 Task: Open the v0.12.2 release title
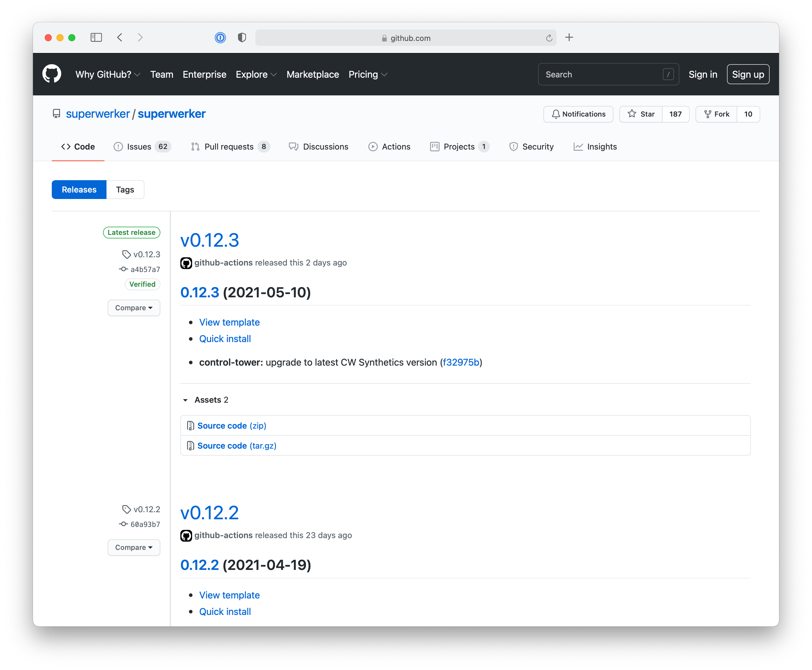209,513
